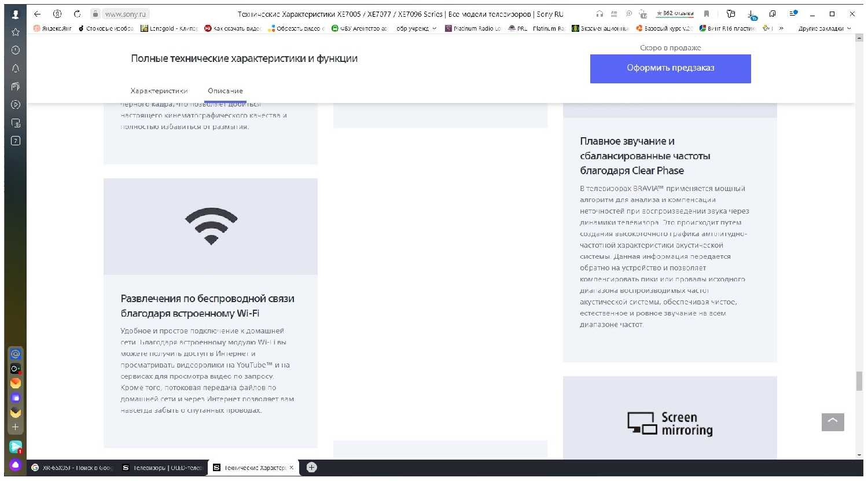Open the downloads icon in toolbar
The height and width of the screenshot is (481, 868).
click(752, 14)
